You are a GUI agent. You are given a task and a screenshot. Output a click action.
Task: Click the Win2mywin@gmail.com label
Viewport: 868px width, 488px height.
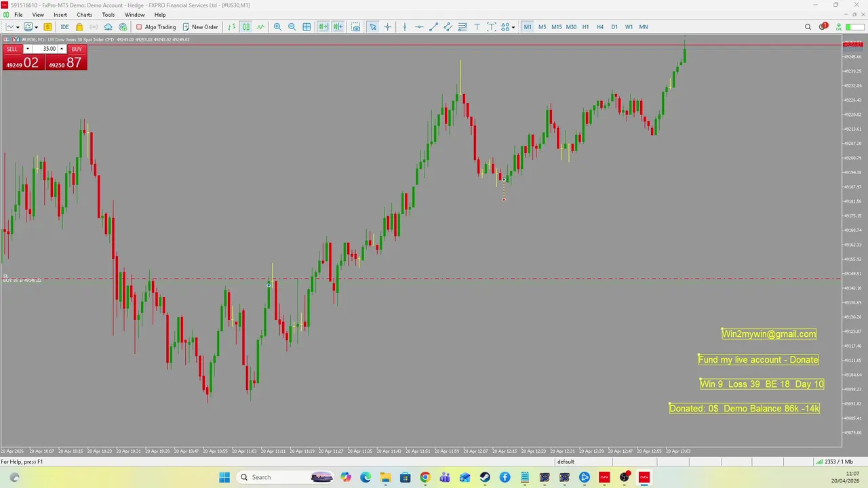click(769, 334)
